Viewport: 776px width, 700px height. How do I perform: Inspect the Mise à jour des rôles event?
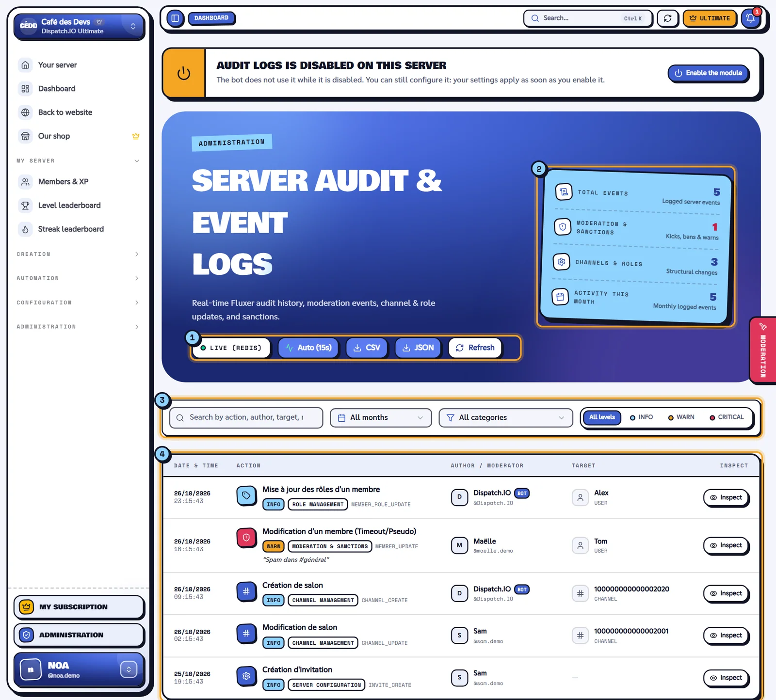726,497
